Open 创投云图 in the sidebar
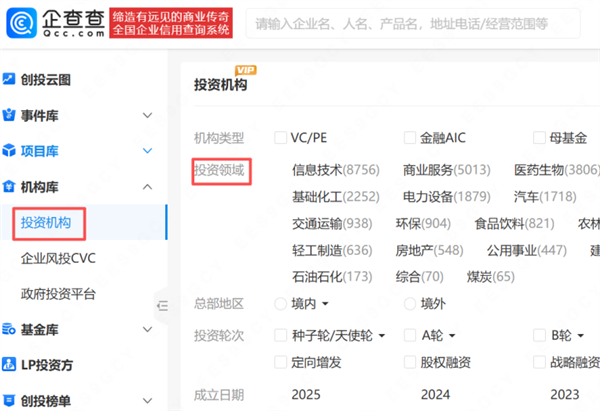600x411 pixels. [46, 80]
